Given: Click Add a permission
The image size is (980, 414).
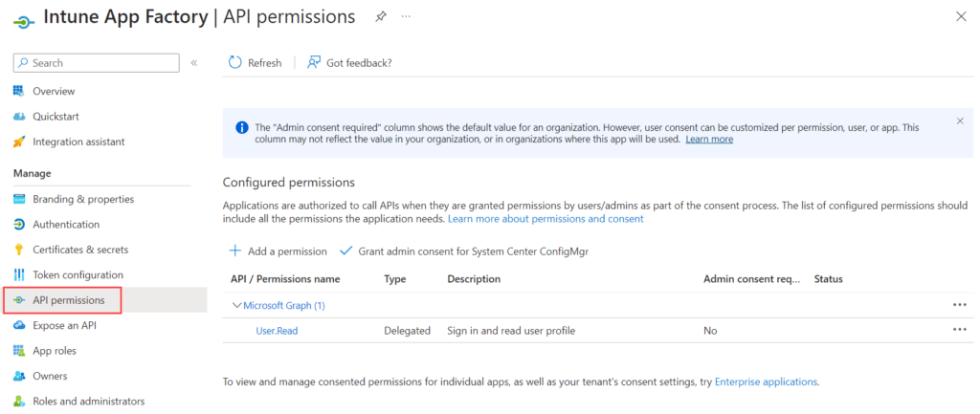Looking at the screenshot, I should click(x=278, y=251).
